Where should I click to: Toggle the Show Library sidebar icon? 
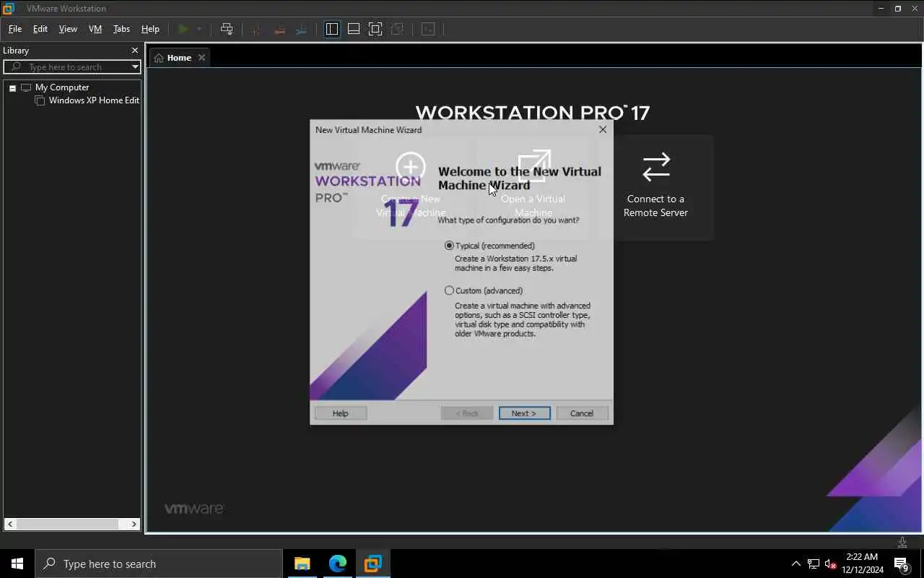click(332, 29)
